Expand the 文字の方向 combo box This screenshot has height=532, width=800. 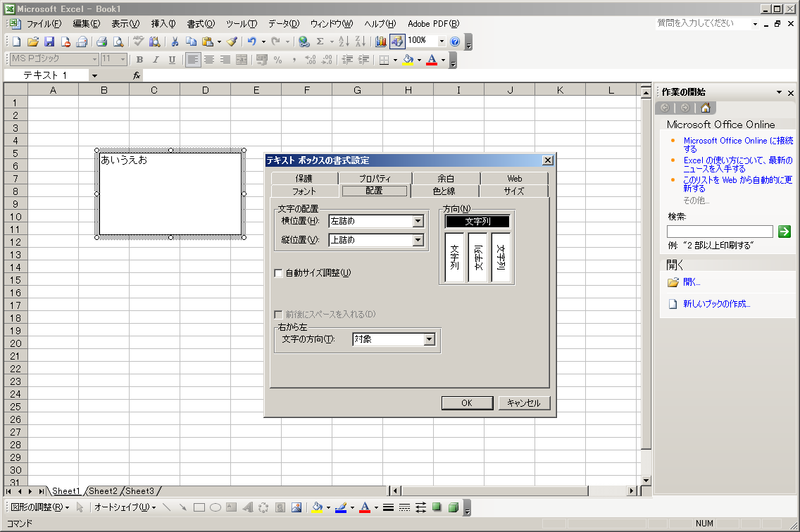click(x=429, y=340)
